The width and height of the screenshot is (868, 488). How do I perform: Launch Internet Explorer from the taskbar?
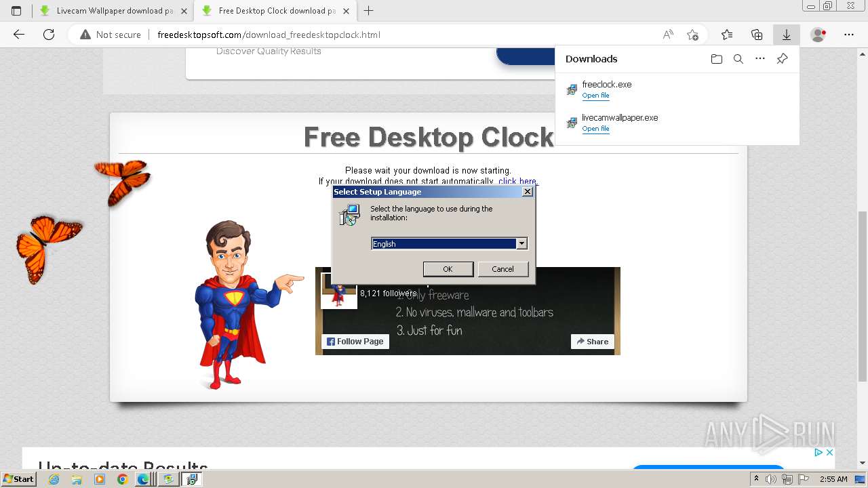point(54,479)
